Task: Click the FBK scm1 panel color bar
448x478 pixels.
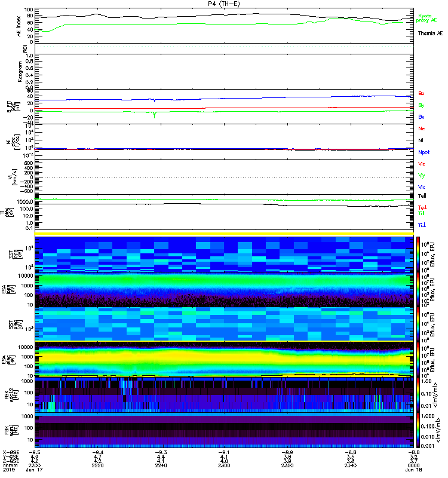Action: (418, 430)
